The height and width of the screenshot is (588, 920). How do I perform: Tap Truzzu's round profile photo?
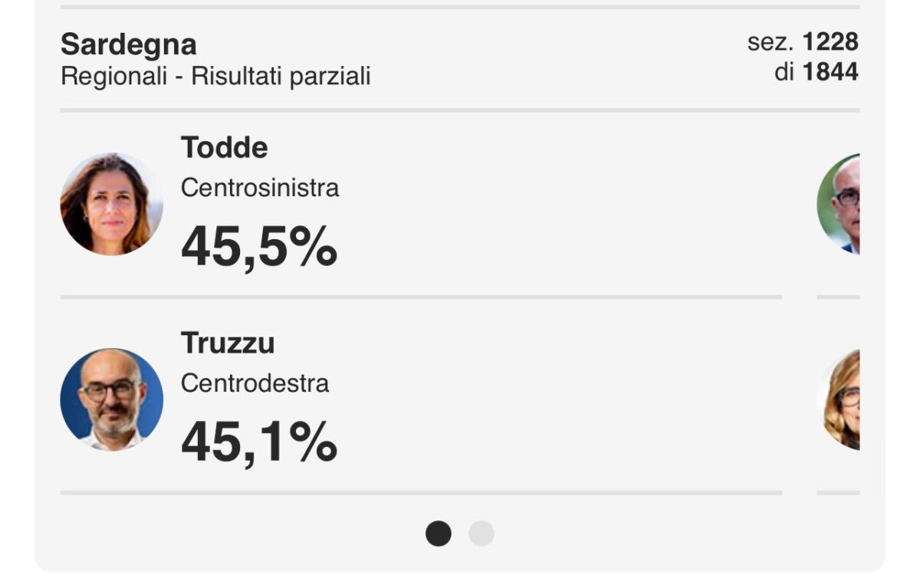click(112, 399)
